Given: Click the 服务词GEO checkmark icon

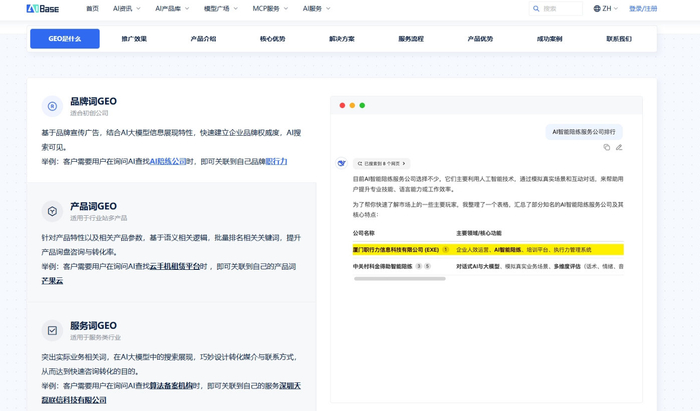Looking at the screenshot, I should pyautogui.click(x=52, y=330).
